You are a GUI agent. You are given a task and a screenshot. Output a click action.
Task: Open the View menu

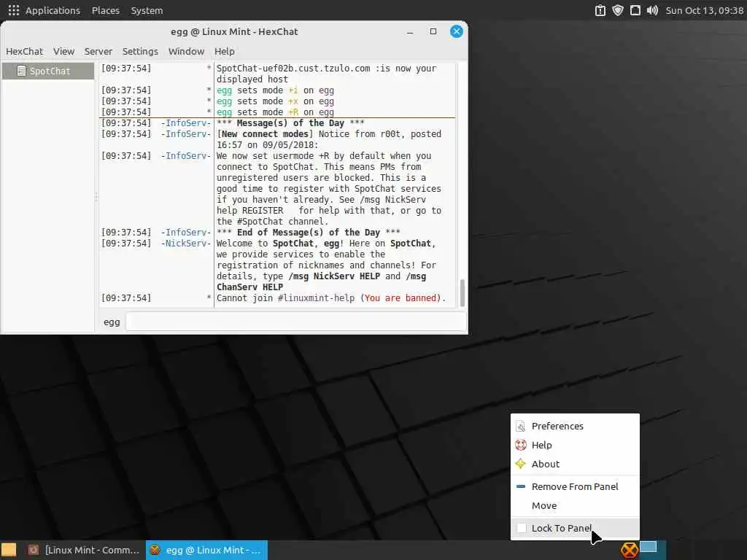point(64,52)
